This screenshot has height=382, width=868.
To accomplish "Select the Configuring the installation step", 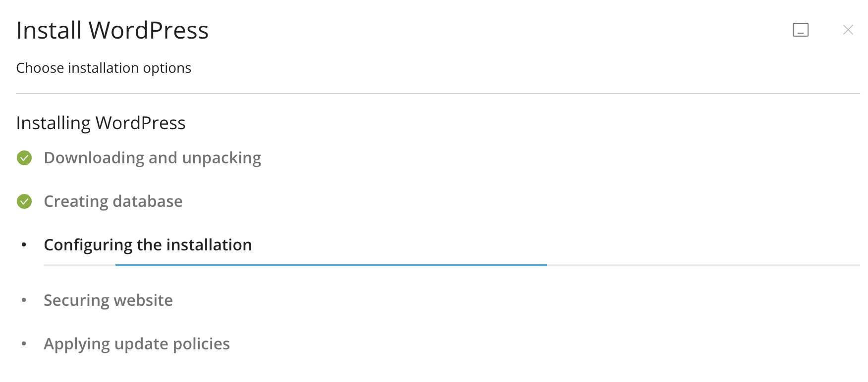I will click(x=148, y=245).
